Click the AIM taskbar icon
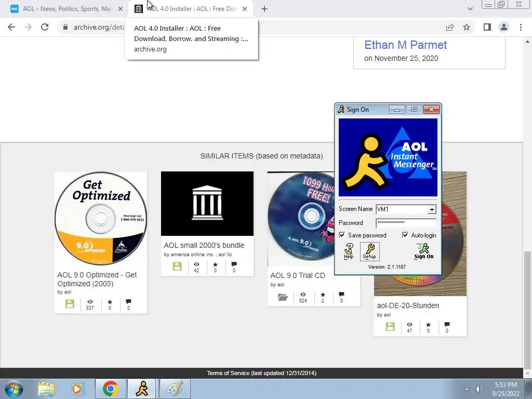The height and width of the screenshot is (399, 532). [142, 389]
